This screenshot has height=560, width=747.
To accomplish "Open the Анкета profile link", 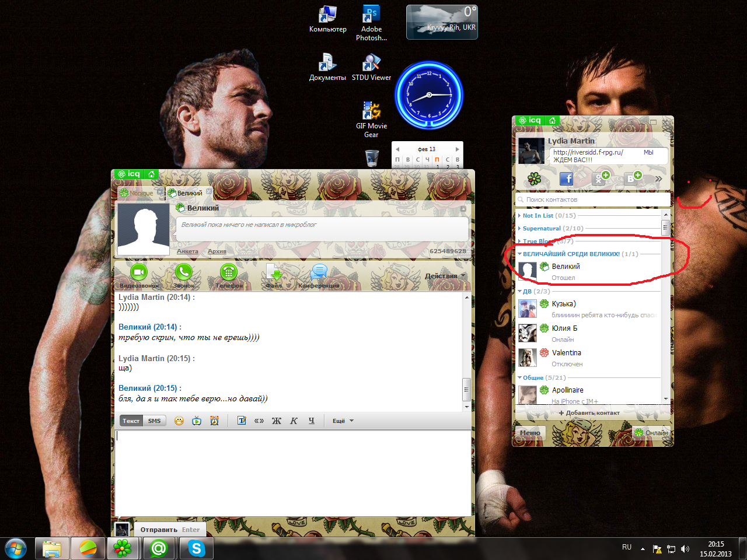I will tap(187, 251).
